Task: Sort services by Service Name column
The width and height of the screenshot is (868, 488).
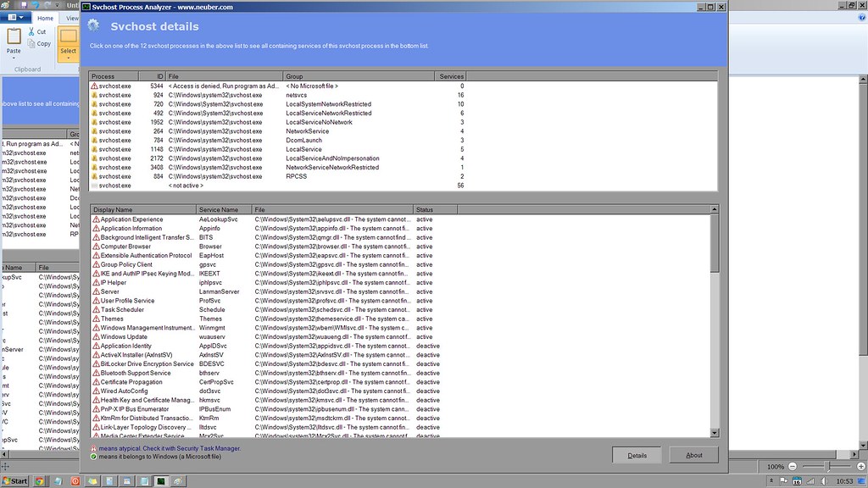Action: click(224, 210)
